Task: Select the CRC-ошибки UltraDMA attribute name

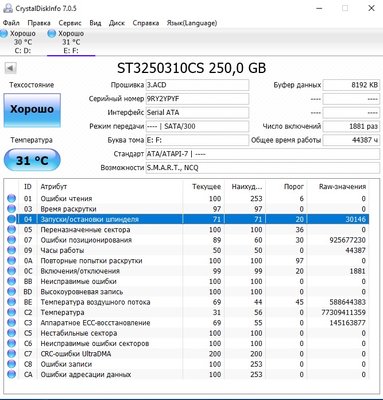Action: tap(76, 354)
